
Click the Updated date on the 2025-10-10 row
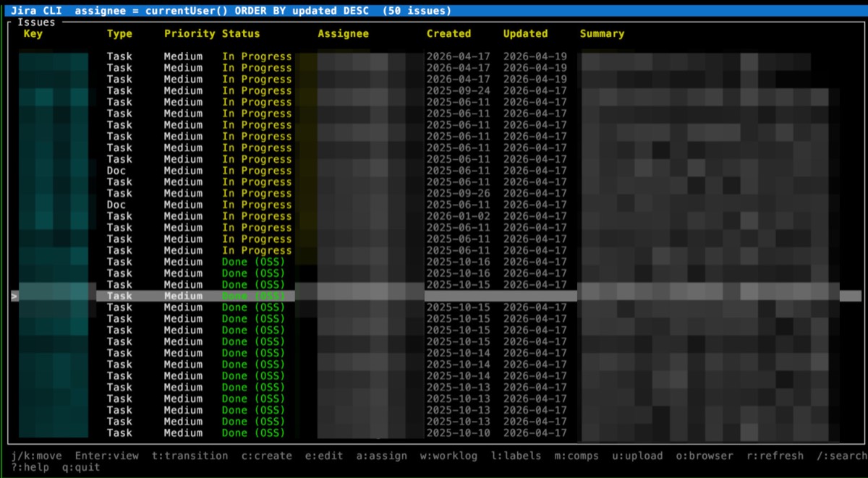[535, 433]
